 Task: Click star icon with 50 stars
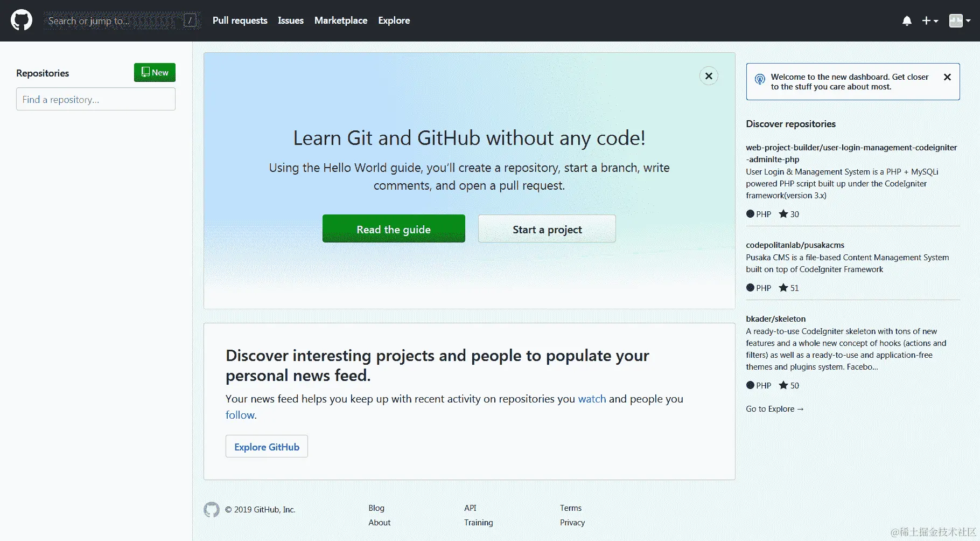click(x=783, y=385)
